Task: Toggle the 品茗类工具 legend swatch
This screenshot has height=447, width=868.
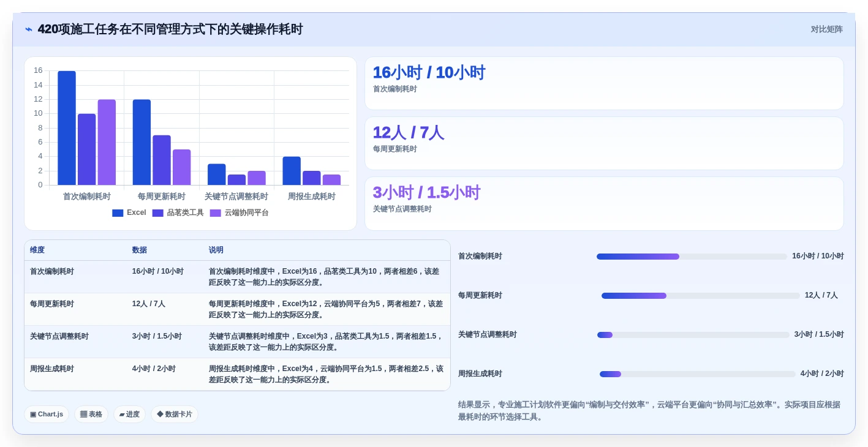Action: pyautogui.click(x=158, y=213)
